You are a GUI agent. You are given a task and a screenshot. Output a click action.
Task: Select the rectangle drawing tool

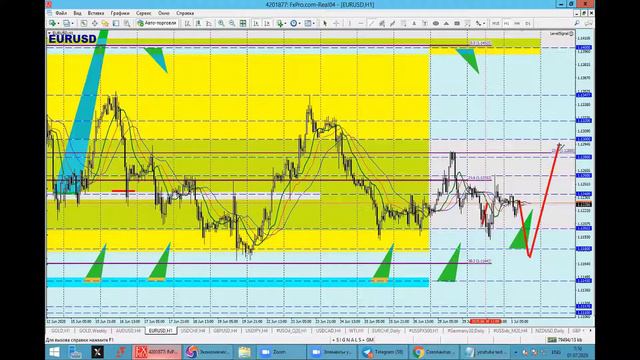pos(457,23)
